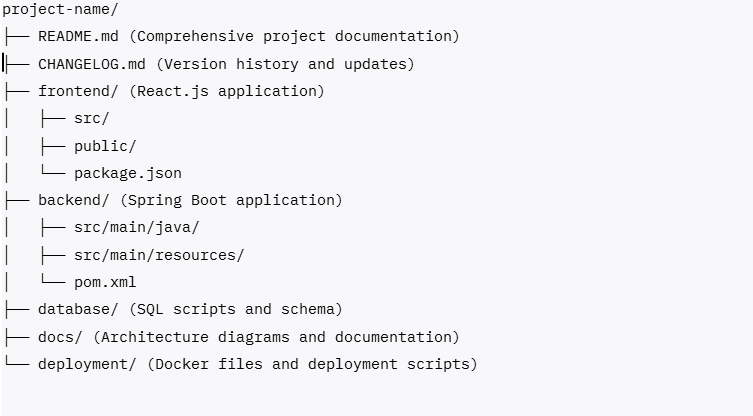Screen dimensions: 753x416
Task: Click the "Docker files and deployment scripts" text
Action: 312,364
